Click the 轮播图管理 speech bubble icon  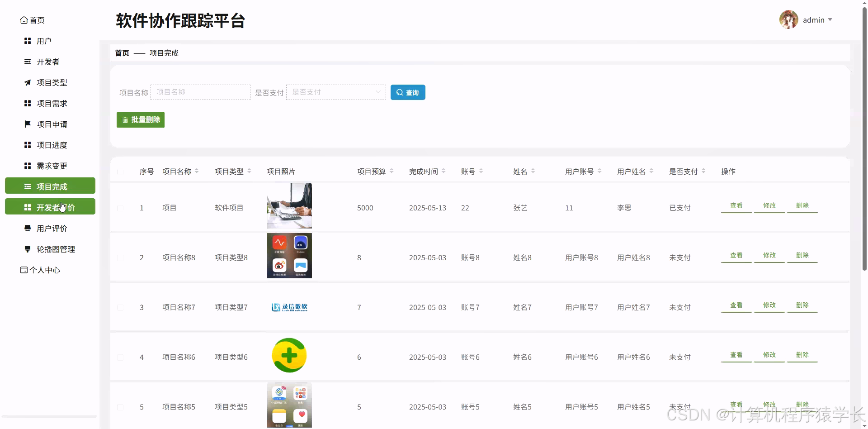pyautogui.click(x=27, y=249)
